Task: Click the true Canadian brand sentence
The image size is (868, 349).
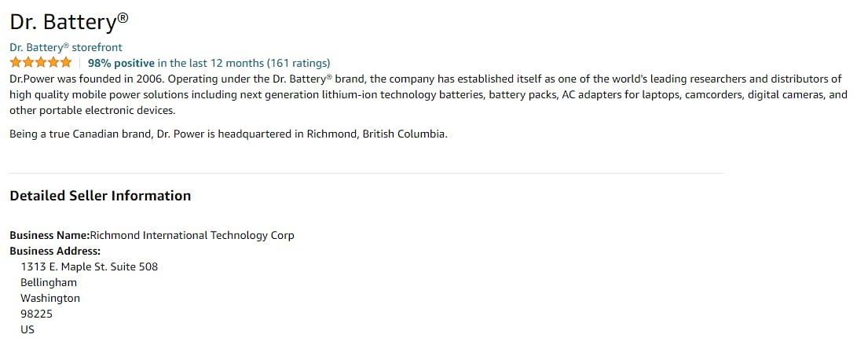Action: (228, 134)
